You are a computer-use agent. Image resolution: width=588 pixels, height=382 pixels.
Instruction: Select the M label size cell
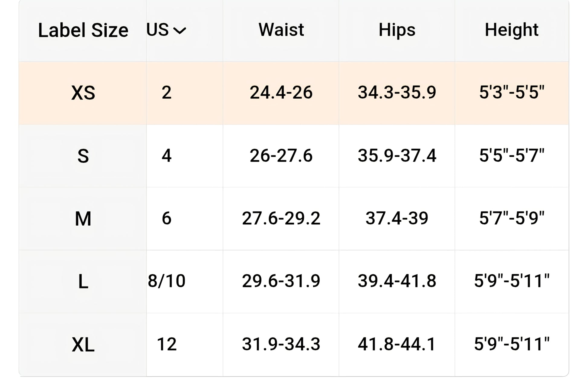coord(83,219)
